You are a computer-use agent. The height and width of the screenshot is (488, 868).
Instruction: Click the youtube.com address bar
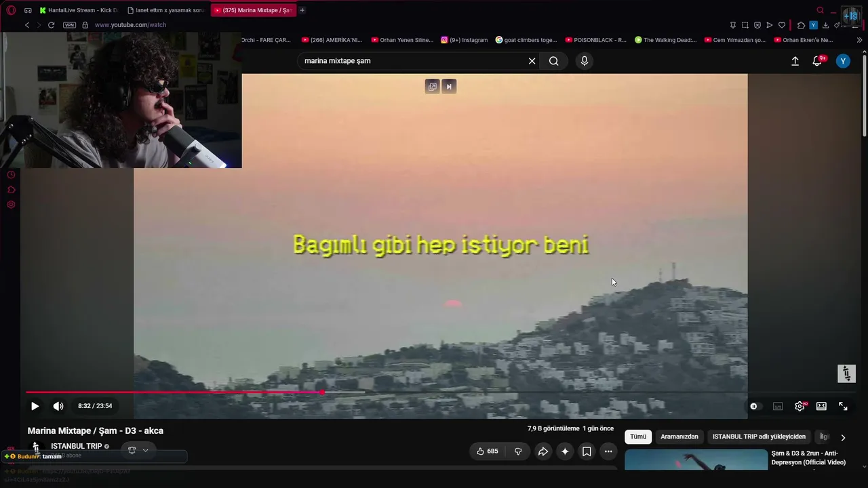point(130,25)
